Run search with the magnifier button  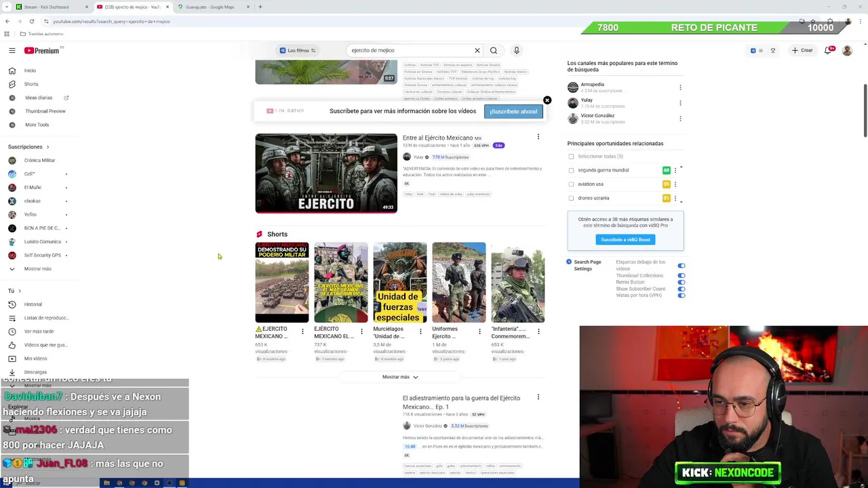[x=494, y=51]
